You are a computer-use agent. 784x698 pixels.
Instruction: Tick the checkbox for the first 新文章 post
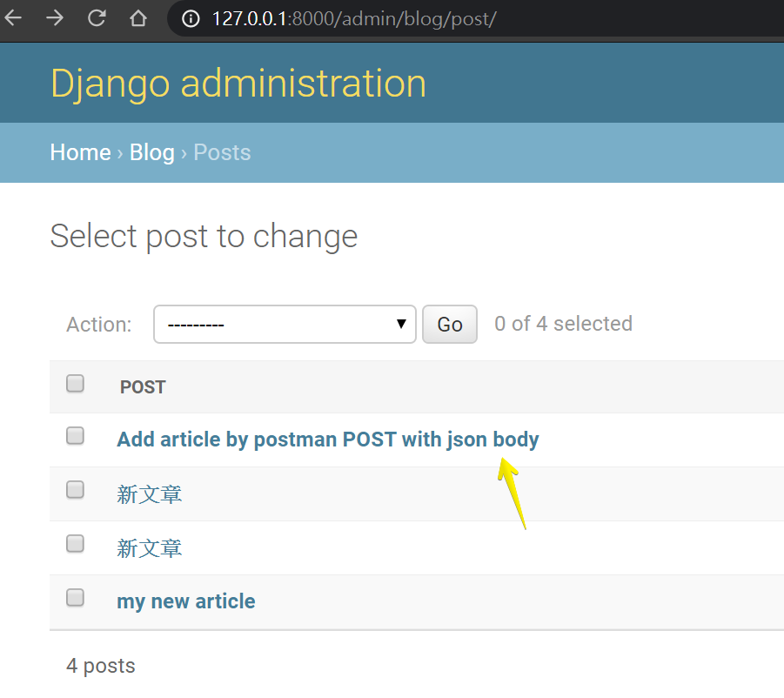click(76, 490)
